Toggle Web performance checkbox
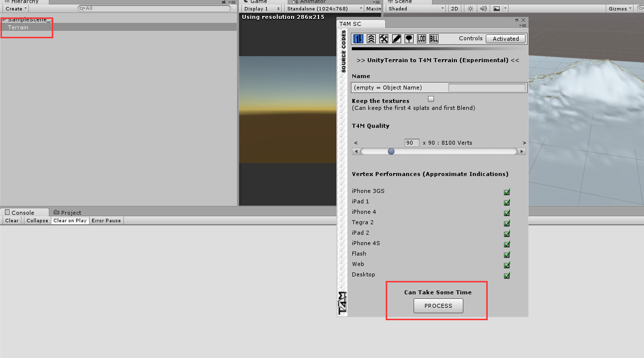This screenshot has height=358, width=644. [507, 265]
